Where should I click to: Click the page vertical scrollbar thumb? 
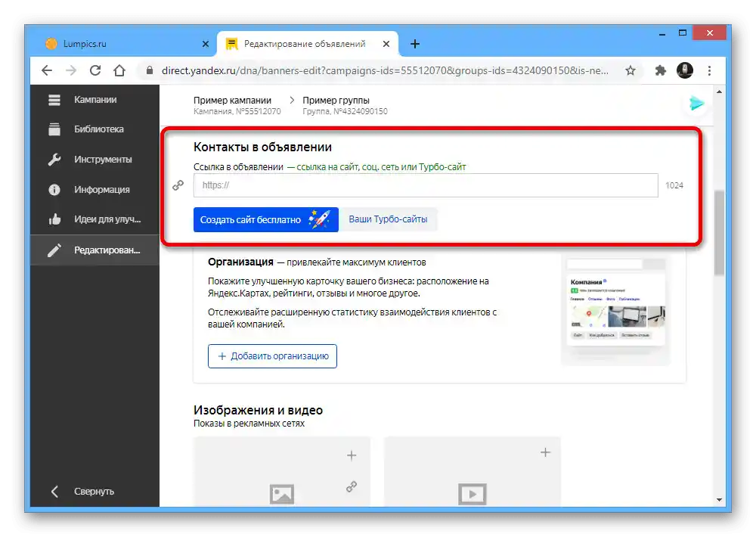point(720,232)
